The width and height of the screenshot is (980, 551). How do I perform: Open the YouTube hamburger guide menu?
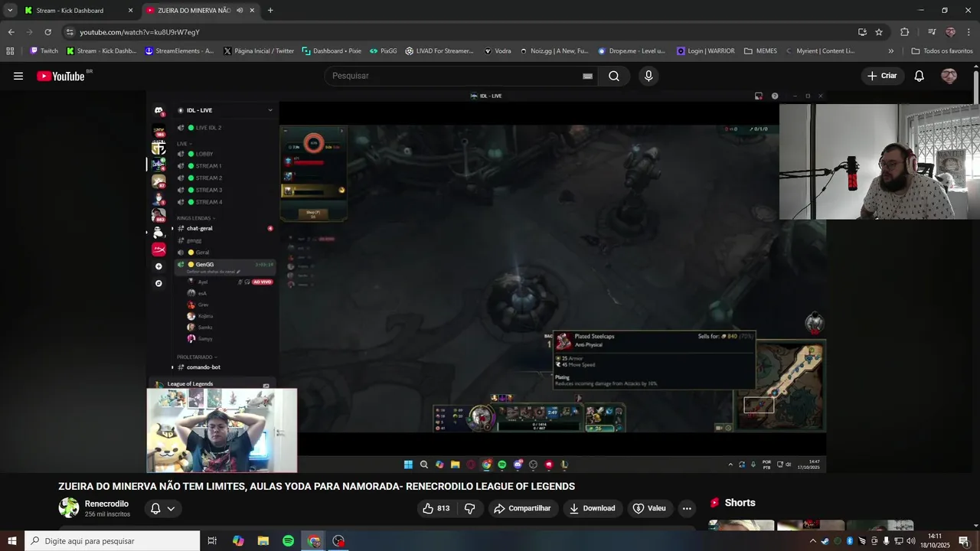click(18, 76)
